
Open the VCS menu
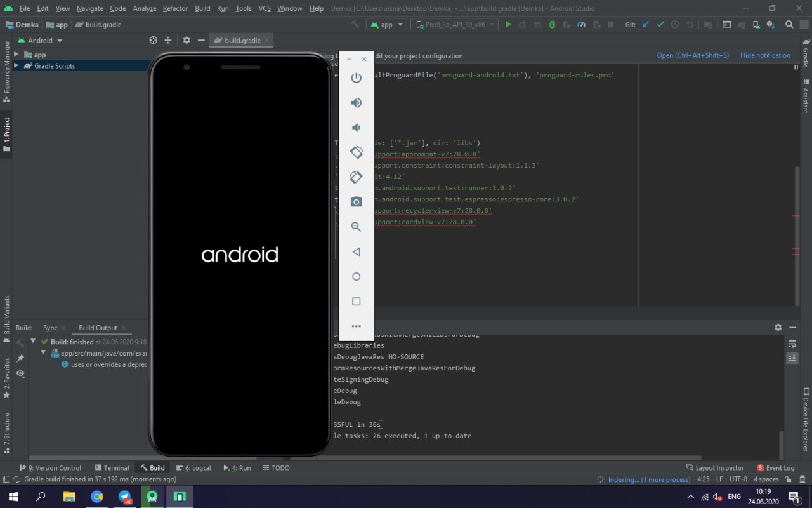pyautogui.click(x=265, y=8)
